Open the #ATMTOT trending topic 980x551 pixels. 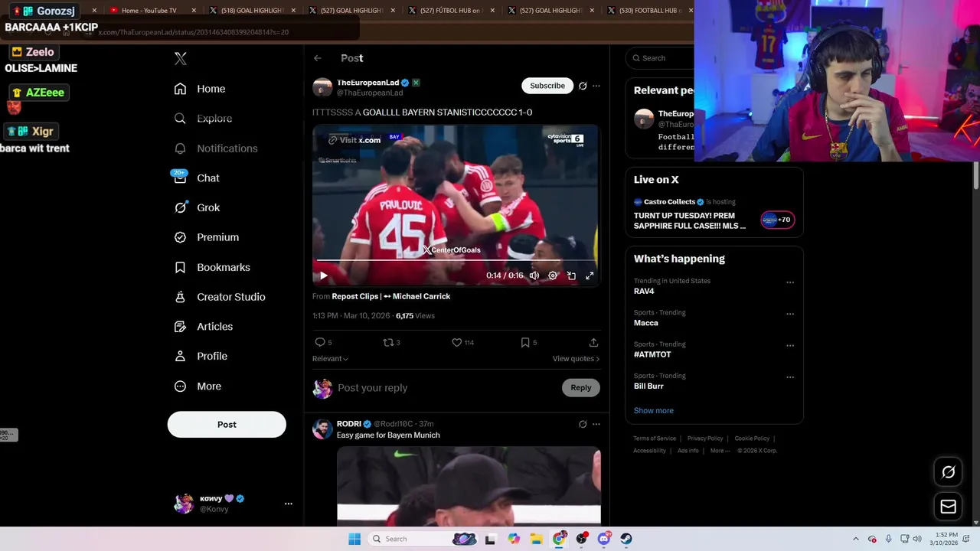(x=652, y=354)
